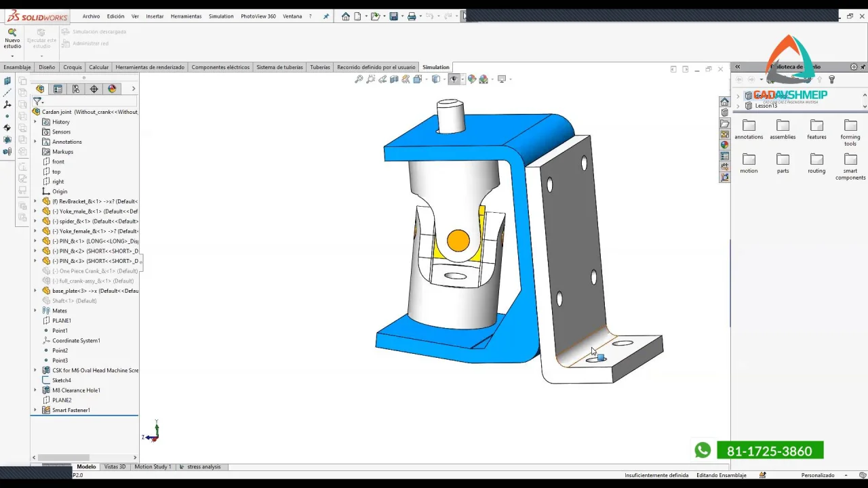This screenshot has height=488, width=868.
Task: Click the Section View icon in view toolbar
Action: coord(394,79)
